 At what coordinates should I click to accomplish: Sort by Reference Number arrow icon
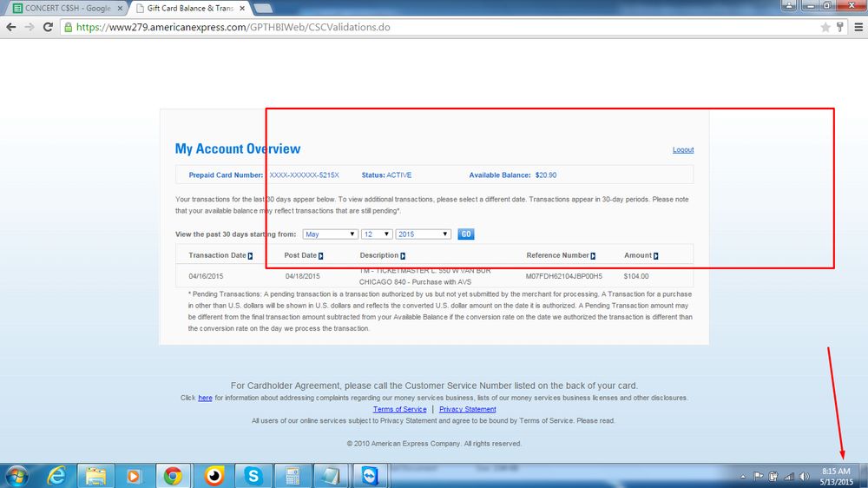[x=593, y=256]
